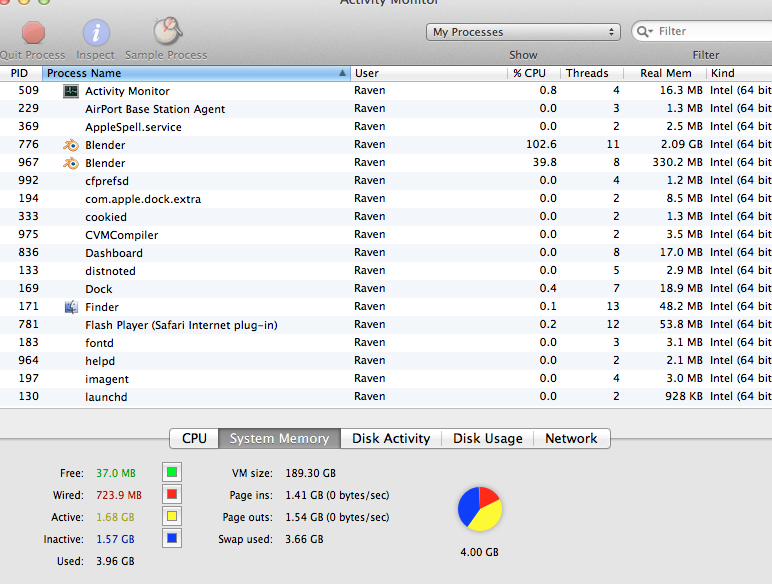Click the 2.09 GB real memory value

tap(681, 144)
